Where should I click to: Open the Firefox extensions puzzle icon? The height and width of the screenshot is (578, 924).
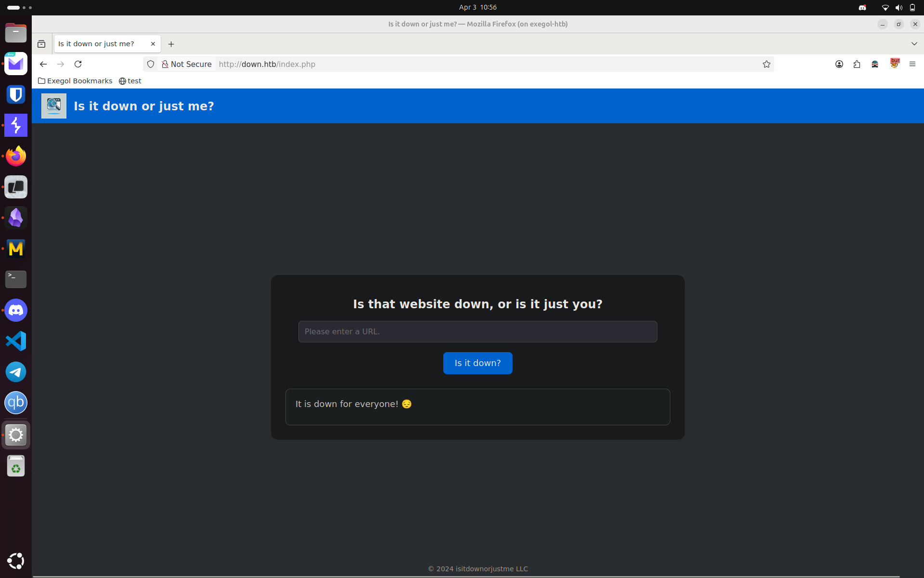857,64
